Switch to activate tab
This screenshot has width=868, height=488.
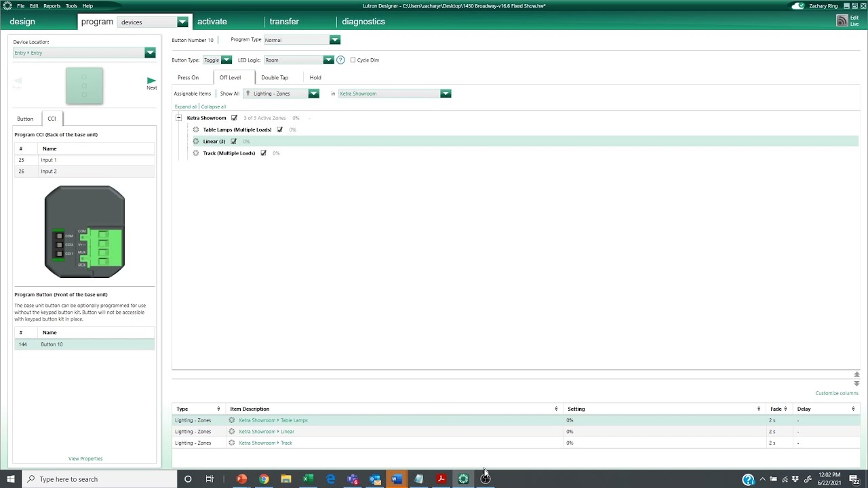[212, 22]
